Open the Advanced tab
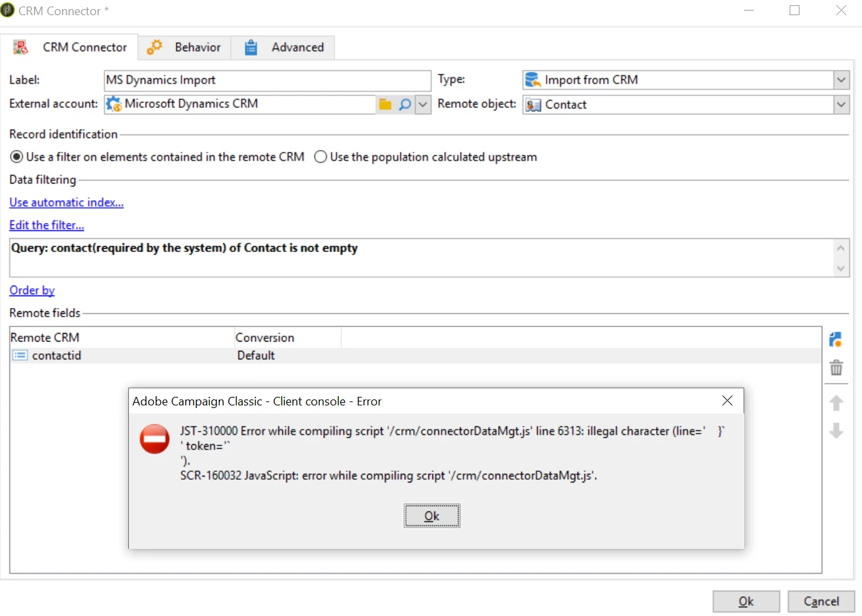Image resolution: width=862 pixels, height=616 pixels. [283, 47]
